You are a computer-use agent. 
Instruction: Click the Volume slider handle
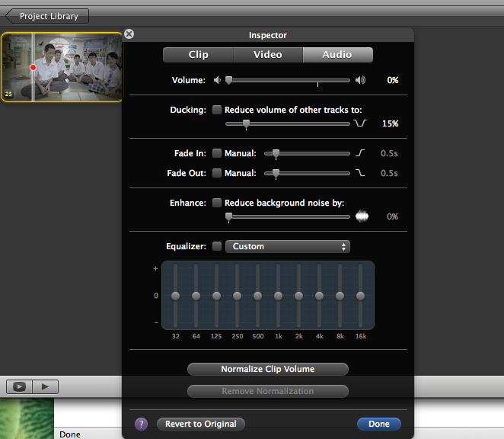tap(228, 81)
